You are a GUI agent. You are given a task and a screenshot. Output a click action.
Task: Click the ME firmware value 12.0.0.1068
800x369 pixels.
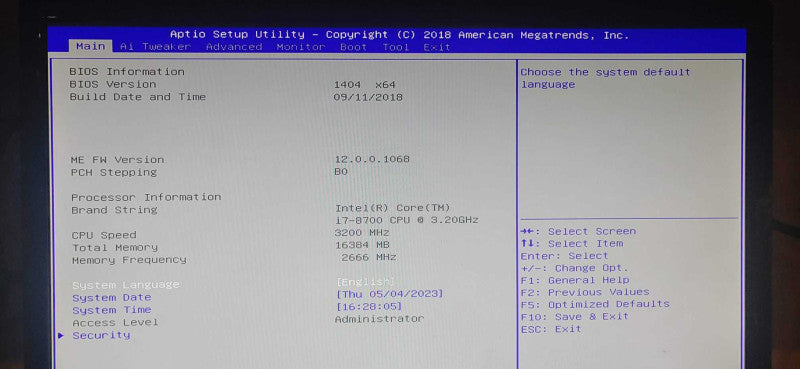[x=372, y=159]
